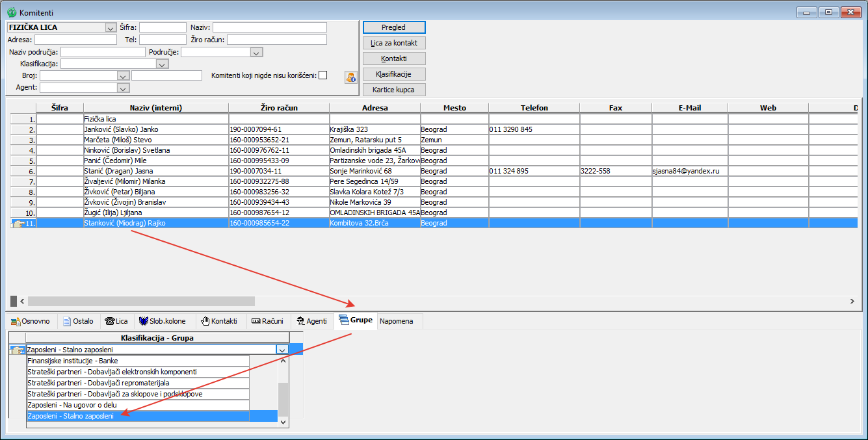Toggle 'Komitenti koji nigde nisu korišćeni' checkbox
868x440 pixels.
click(322, 75)
